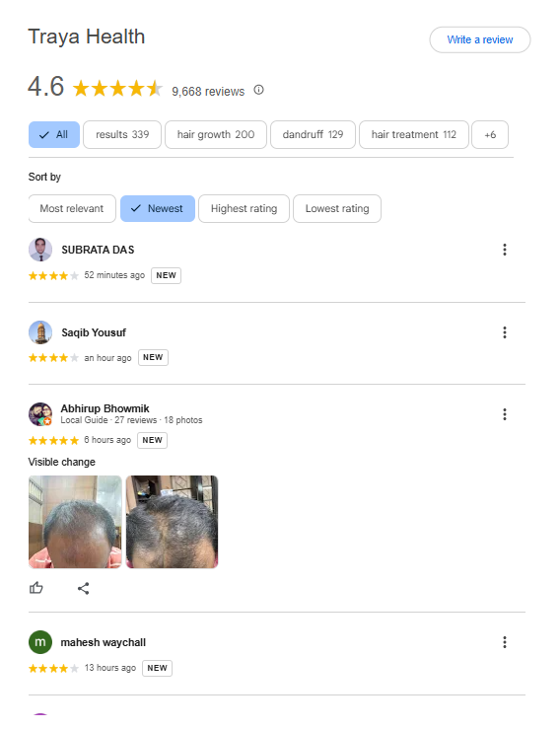The width and height of the screenshot is (560, 730).
Task: Click the info icon beside 9,668 reviews
Action: pyautogui.click(x=258, y=90)
